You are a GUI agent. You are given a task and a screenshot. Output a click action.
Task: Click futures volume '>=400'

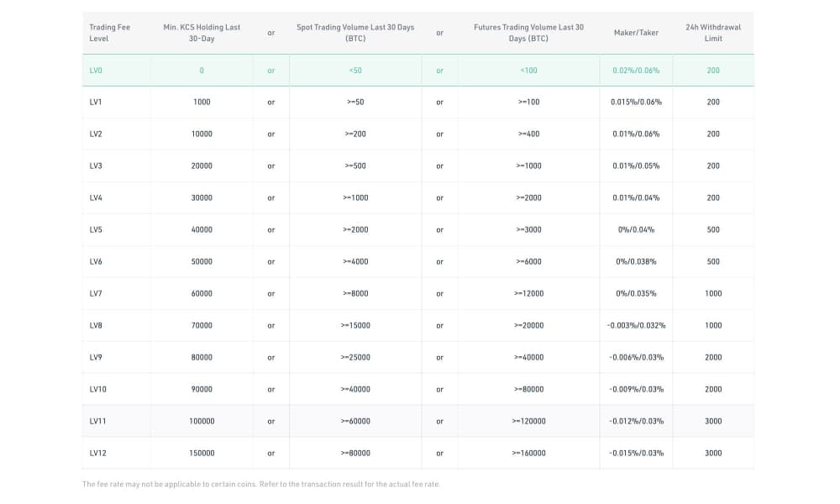(528, 134)
